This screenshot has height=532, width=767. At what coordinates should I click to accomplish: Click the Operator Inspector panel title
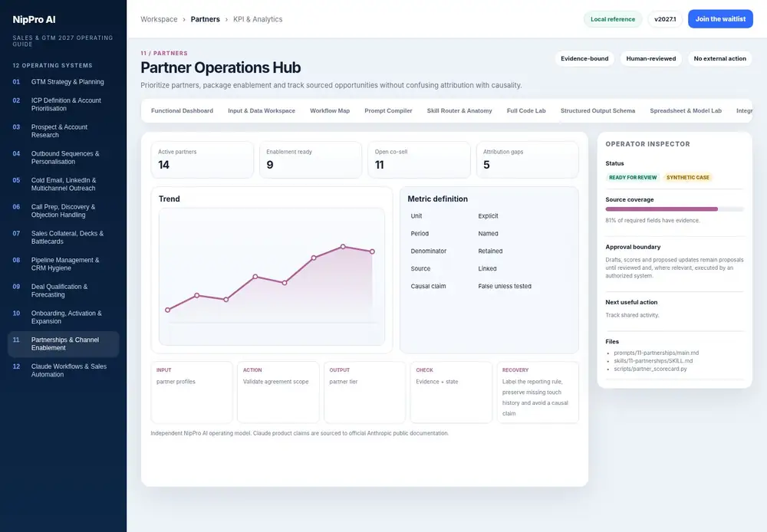(647, 144)
